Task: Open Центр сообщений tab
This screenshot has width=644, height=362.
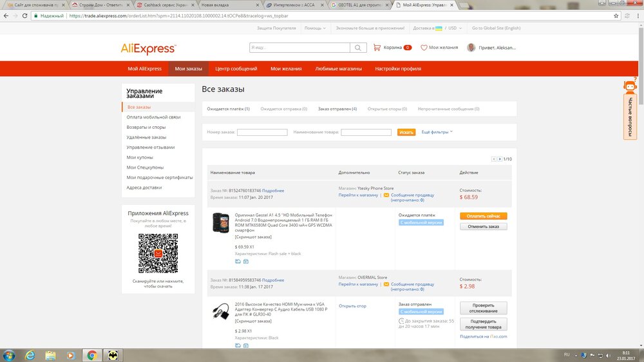Action: click(236, 69)
